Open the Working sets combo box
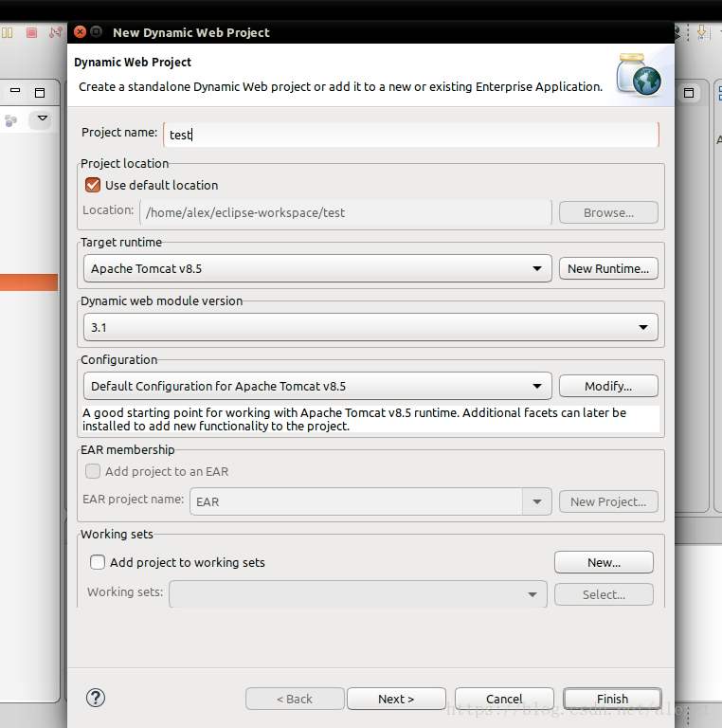Screen dimensions: 722x728 click(358, 593)
